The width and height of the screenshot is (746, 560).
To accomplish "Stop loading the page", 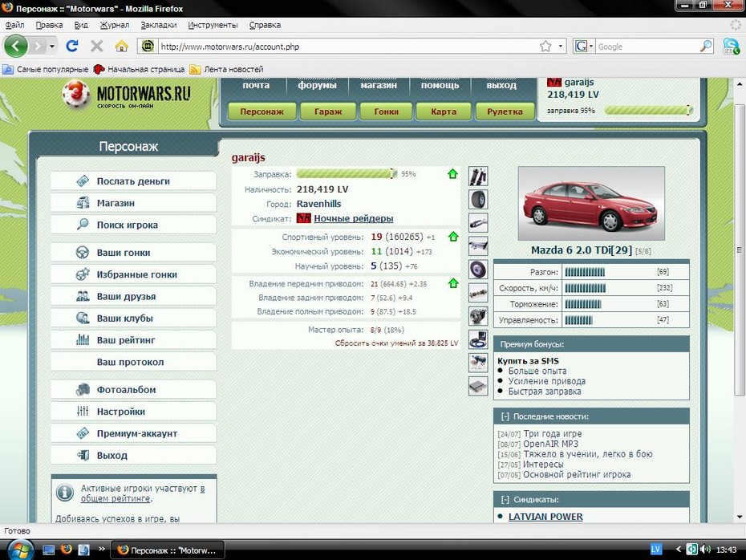I will click(x=96, y=47).
